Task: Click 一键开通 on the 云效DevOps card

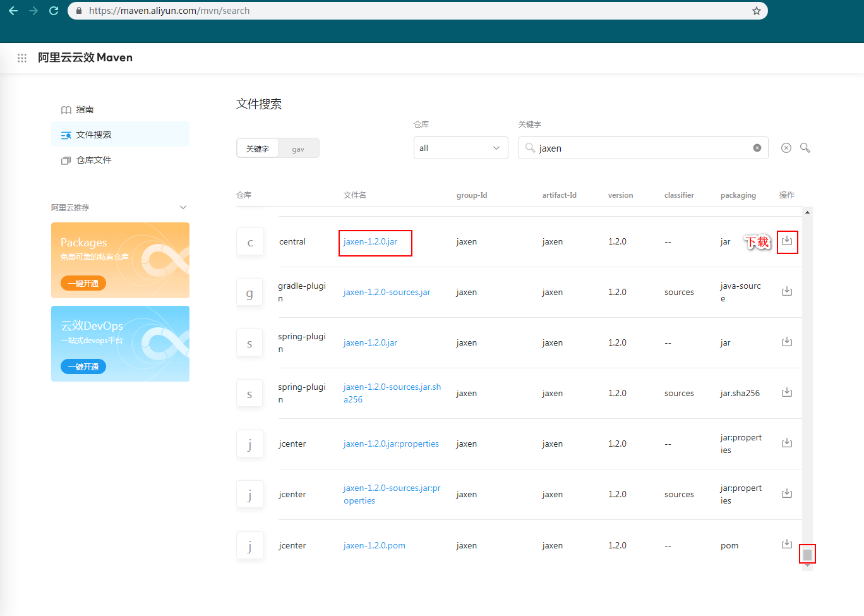Action: click(83, 366)
